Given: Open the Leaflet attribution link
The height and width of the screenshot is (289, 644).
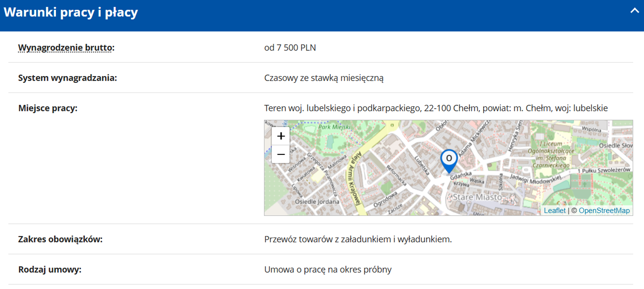Looking at the screenshot, I should tap(554, 211).
